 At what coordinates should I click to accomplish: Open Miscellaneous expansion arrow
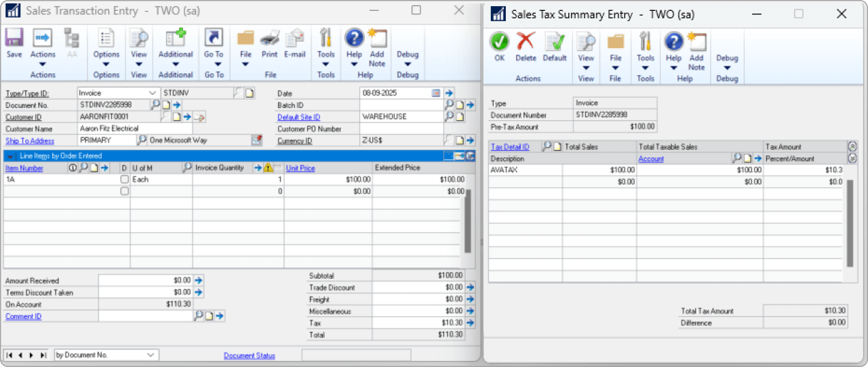(x=470, y=311)
